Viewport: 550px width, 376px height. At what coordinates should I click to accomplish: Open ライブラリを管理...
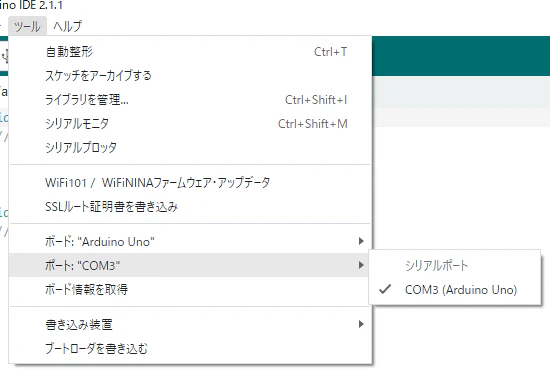pyautogui.click(x=190, y=100)
